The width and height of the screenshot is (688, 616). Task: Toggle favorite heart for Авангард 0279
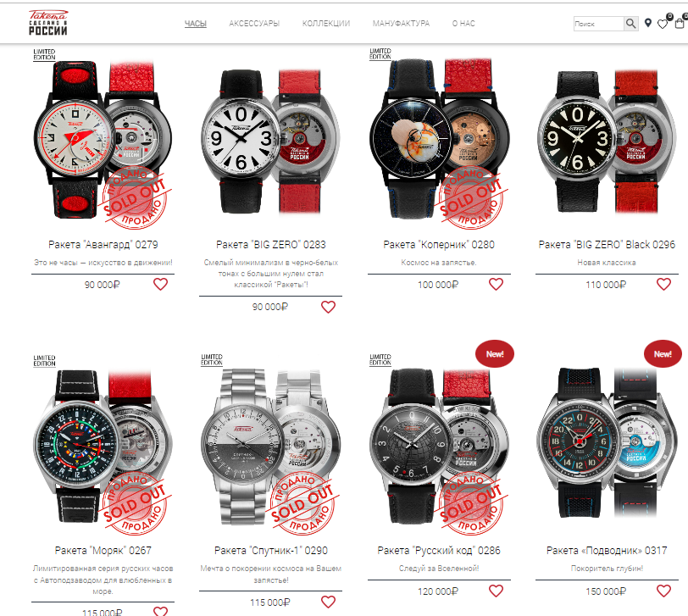[x=161, y=285]
